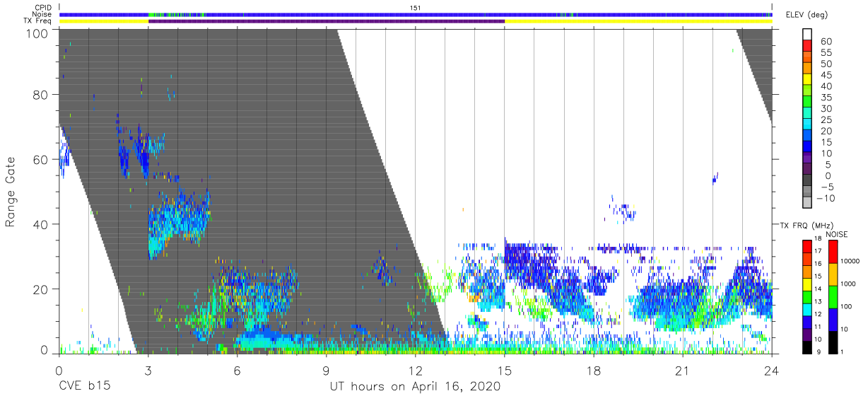Select the green 35-40 degree ELEV swatch

click(x=808, y=91)
